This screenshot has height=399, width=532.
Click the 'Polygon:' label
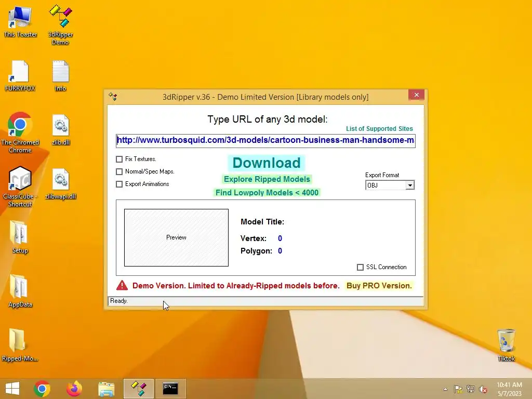pyautogui.click(x=256, y=251)
